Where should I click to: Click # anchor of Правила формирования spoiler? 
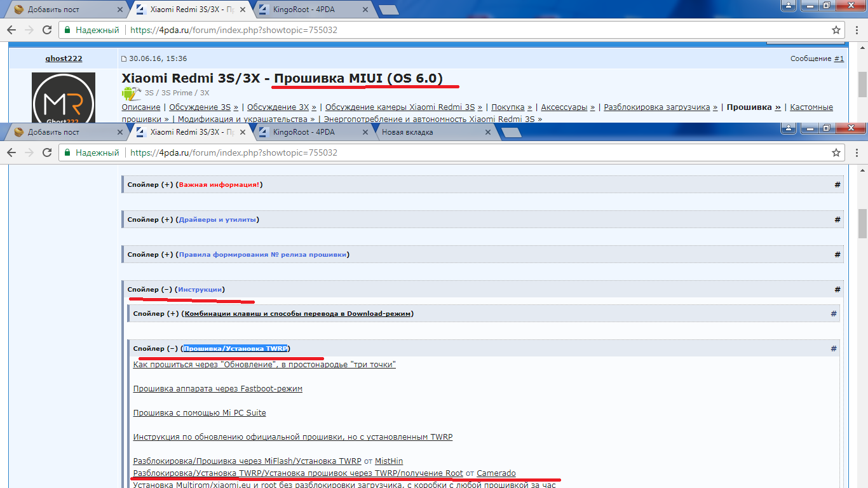pyautogui.click(x=837, y=254)
